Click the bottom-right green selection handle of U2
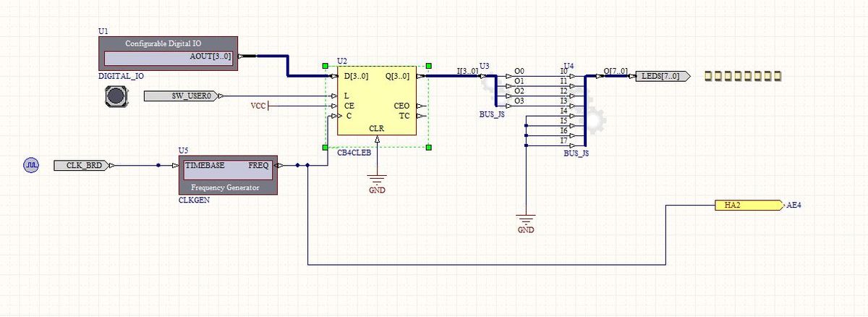The height and width of the screenshot is (317, 868). pos(429,148)
